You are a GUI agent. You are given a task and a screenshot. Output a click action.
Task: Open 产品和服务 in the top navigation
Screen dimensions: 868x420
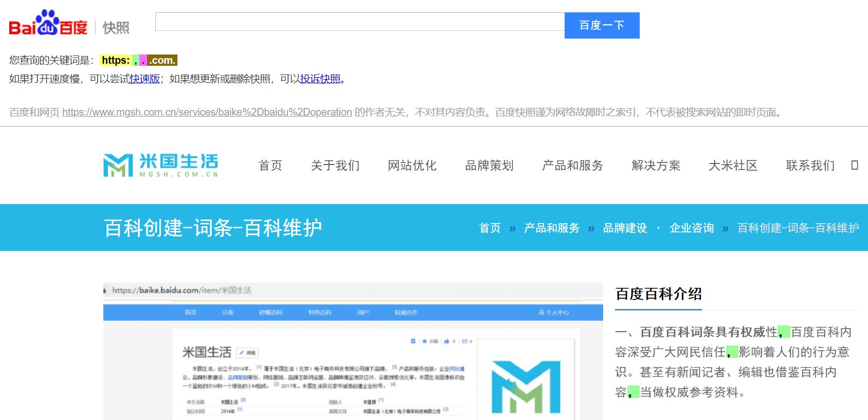(x=572, y=166)
